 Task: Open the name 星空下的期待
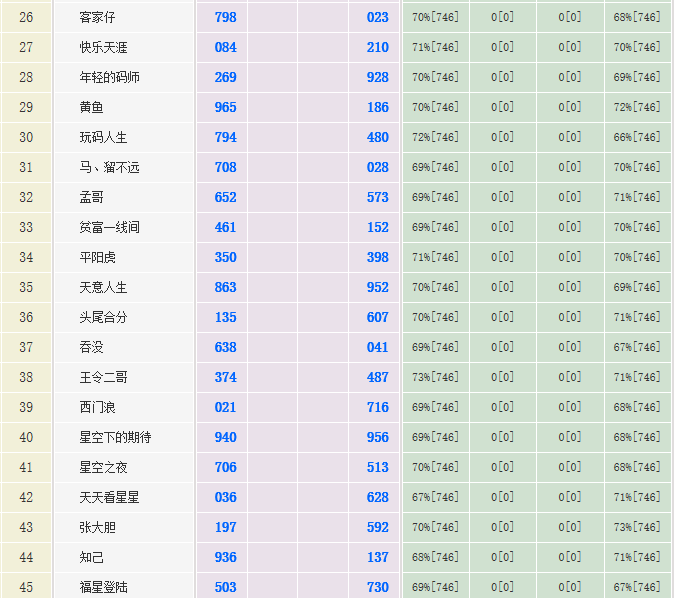pos(115,437)
